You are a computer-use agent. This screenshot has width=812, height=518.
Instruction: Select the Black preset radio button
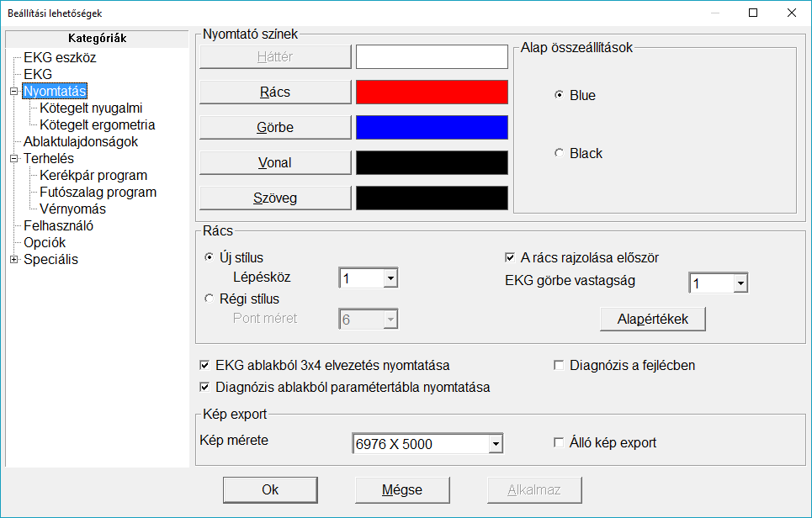pyautogui.click(x=559, y=153)
